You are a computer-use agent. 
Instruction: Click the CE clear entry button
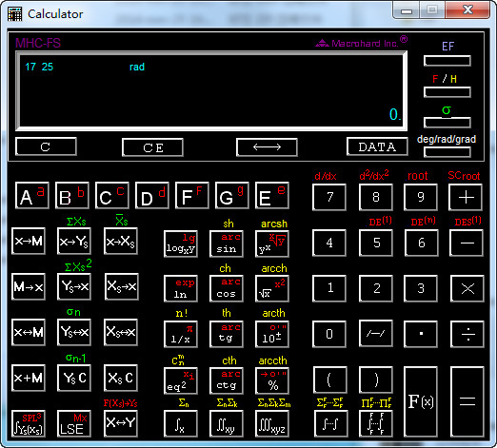(x=152, y=147)
